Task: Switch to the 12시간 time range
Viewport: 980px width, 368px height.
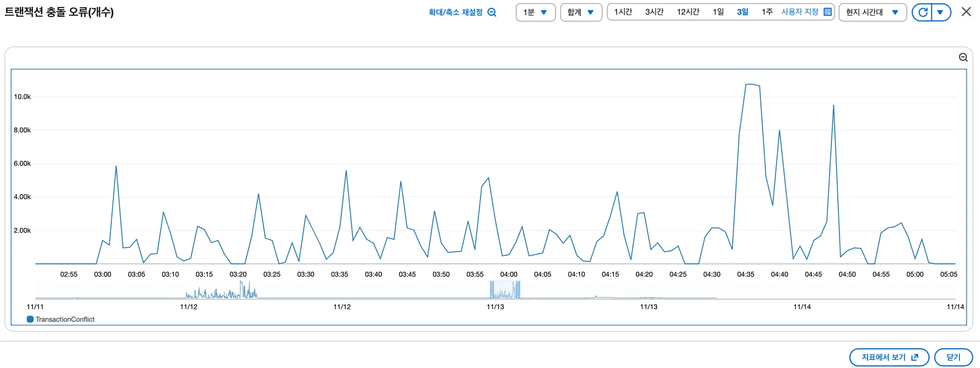Action: [x=688, y=12]
